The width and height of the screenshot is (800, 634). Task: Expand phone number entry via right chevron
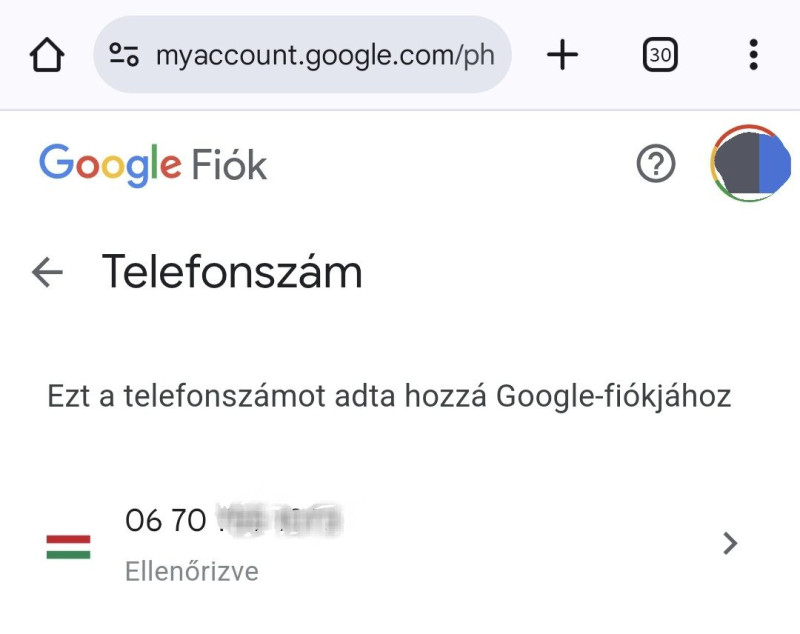[730, 543]
